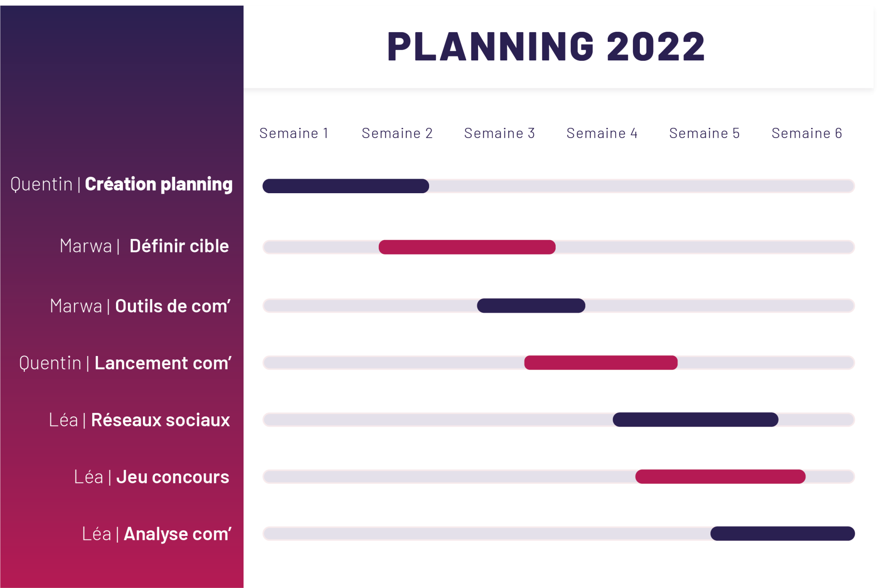Select the Marwa | Outils de com' label

click(140, 306)
